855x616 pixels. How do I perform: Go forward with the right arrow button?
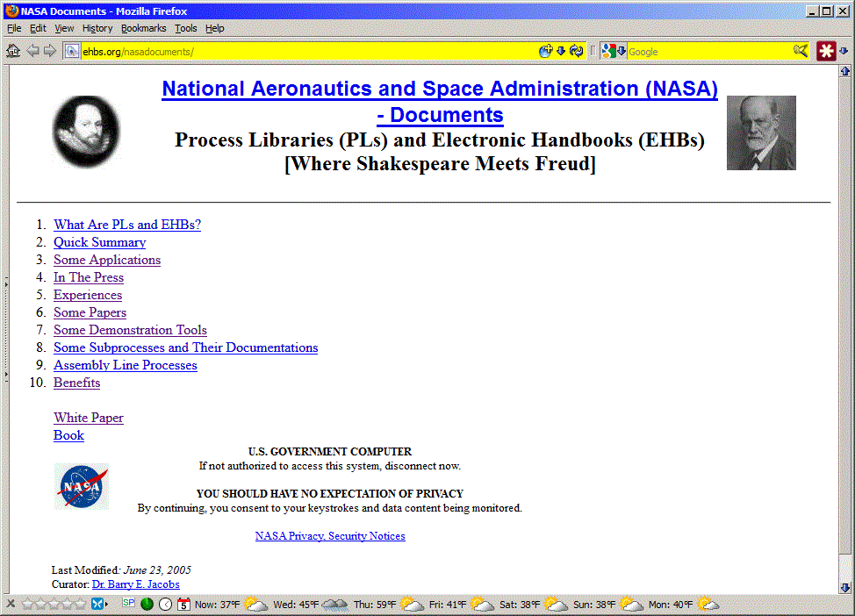(x=50, y=51)
